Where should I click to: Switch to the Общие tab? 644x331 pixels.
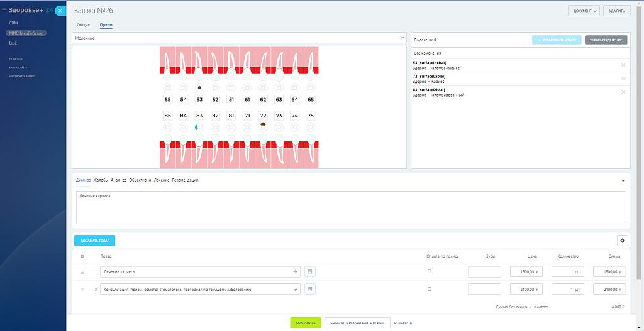83,24
